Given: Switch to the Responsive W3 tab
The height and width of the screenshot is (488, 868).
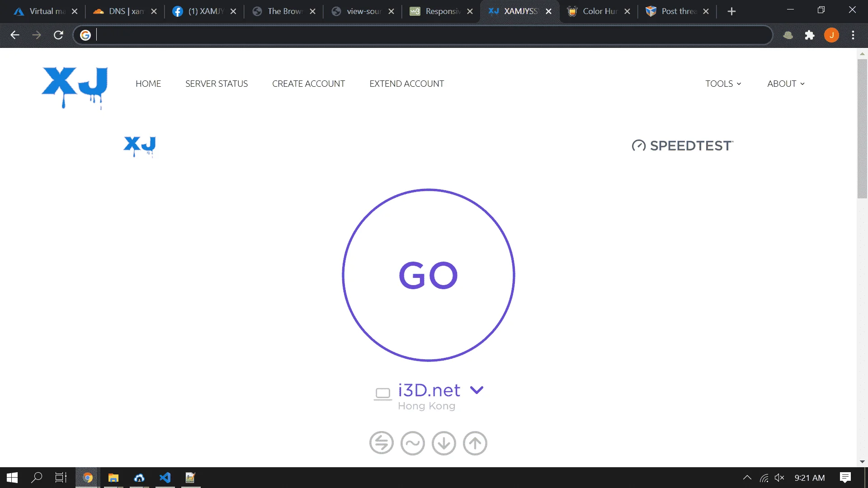Looking at the screenshot, I should click(x=441, y=11).
